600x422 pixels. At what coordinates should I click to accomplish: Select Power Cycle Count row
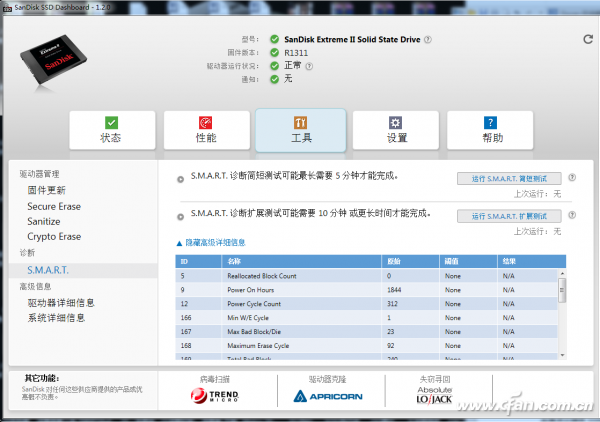367,304
